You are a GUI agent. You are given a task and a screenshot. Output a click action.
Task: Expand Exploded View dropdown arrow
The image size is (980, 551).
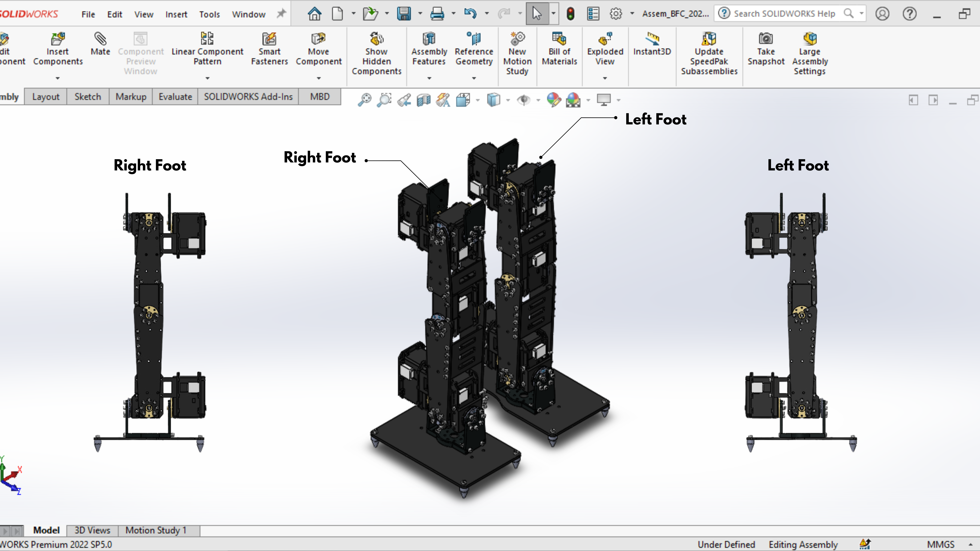pos(605,78)
